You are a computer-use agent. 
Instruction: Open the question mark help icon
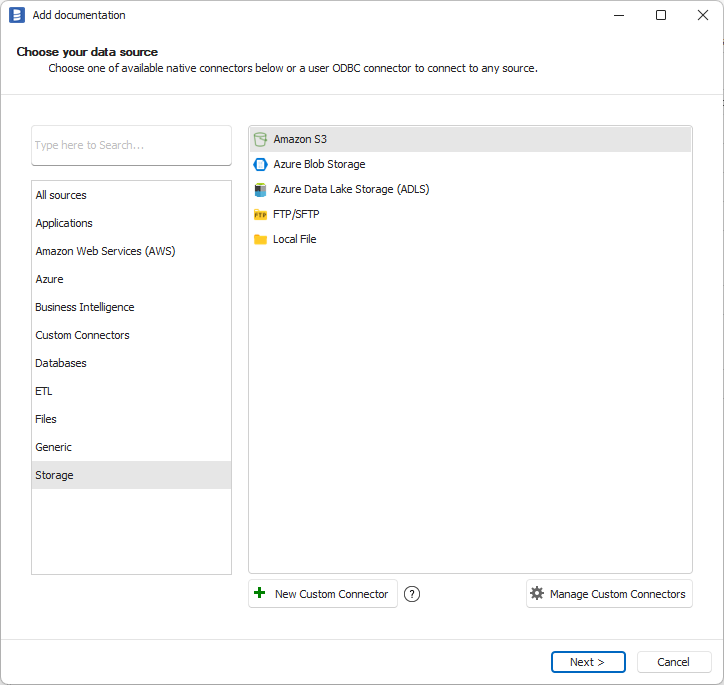coord(412,594)
